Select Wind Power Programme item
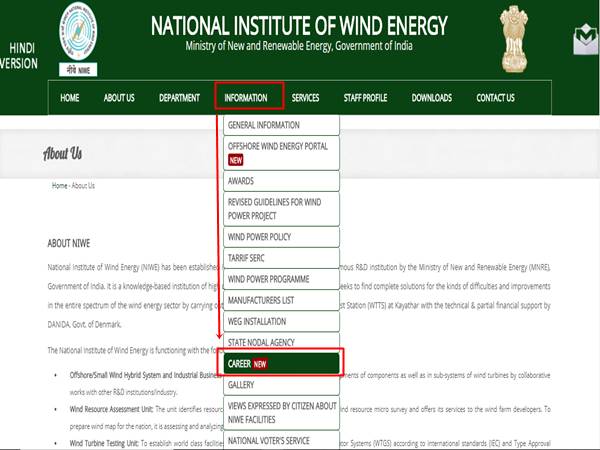The image size is (600, 450). (281, 279)
